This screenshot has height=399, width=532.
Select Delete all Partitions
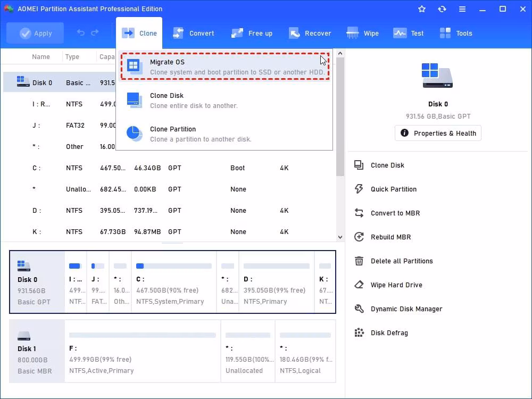coord(401,261)
